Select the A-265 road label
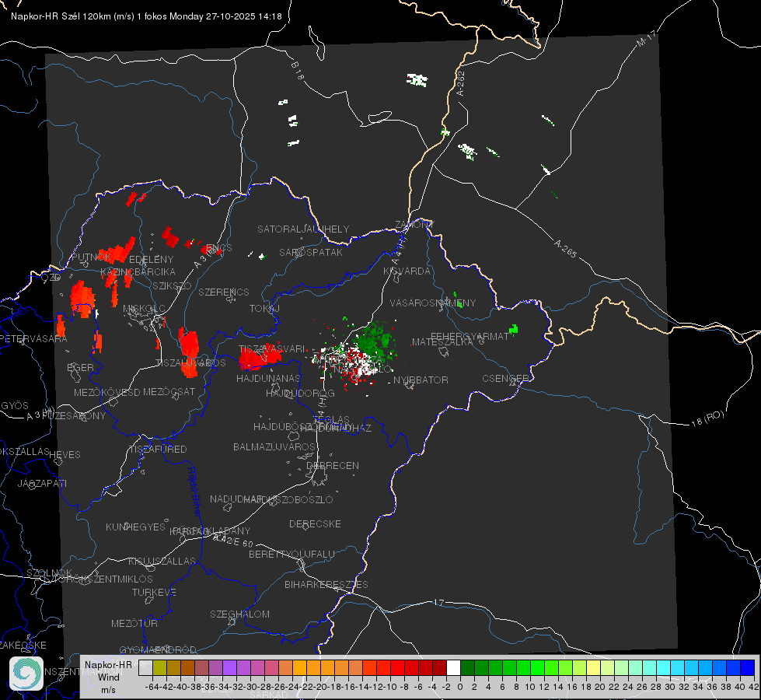Viewport: 761px width, 700px height. coord(565,249)
